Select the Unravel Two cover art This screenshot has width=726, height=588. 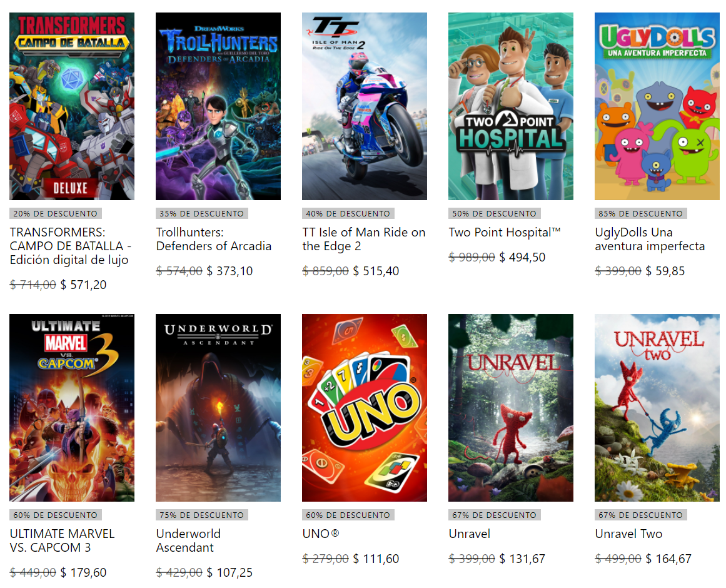[x=657, y=408]
